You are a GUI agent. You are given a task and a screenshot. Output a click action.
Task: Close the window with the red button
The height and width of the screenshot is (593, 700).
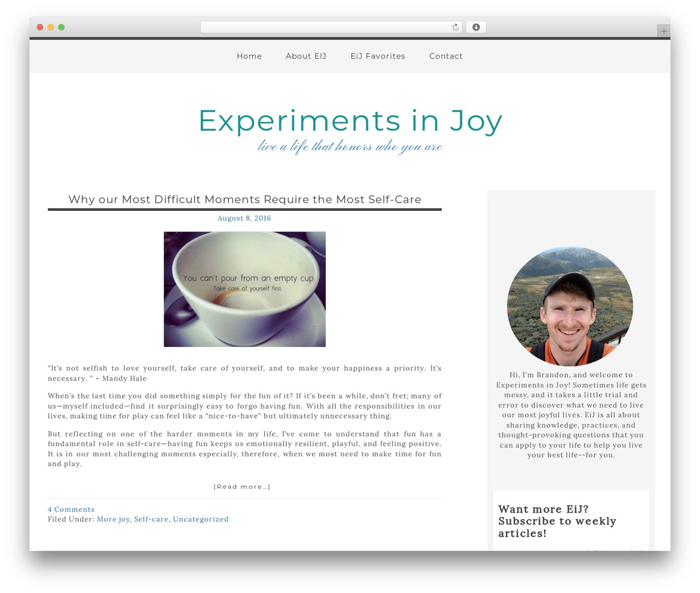pyautogui.click(x=40, y=27)
